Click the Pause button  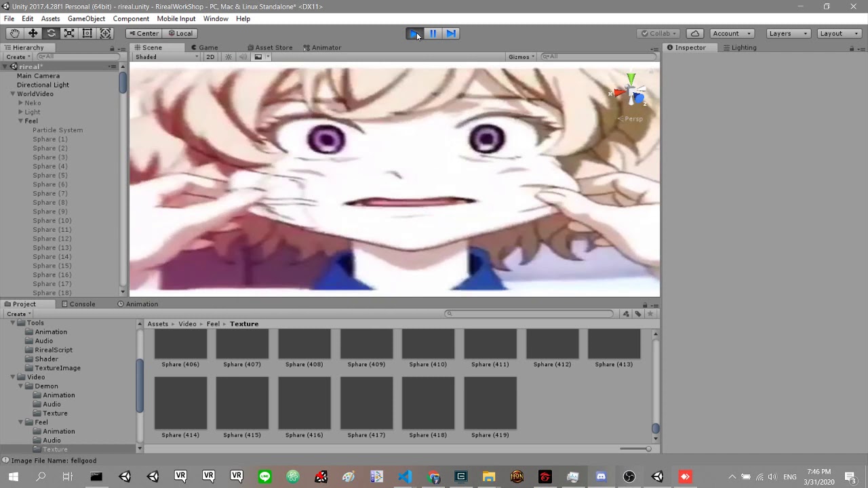433,33
